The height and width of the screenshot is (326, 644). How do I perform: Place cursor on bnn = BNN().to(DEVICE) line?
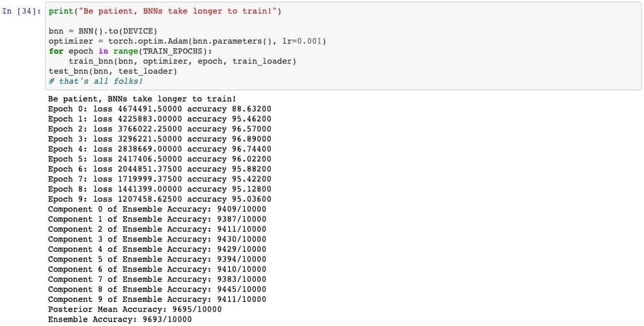pyautogui.click(x=103, y=31)
